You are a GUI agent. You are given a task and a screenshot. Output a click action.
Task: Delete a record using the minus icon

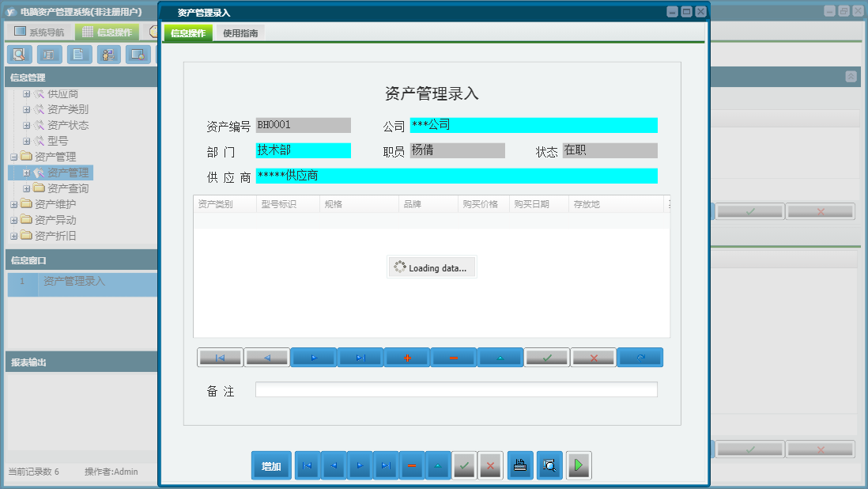[x=453, y=357]
